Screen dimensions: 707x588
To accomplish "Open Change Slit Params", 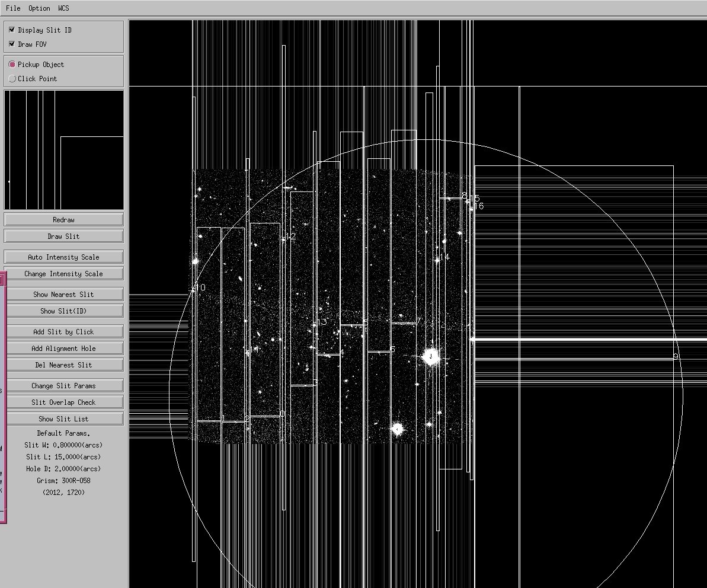I will click(65, 386).
